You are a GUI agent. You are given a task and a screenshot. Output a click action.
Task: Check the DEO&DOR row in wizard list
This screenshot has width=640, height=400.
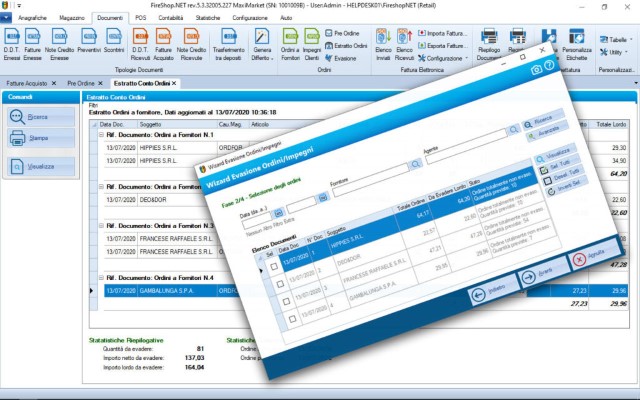tap(277, 282)
